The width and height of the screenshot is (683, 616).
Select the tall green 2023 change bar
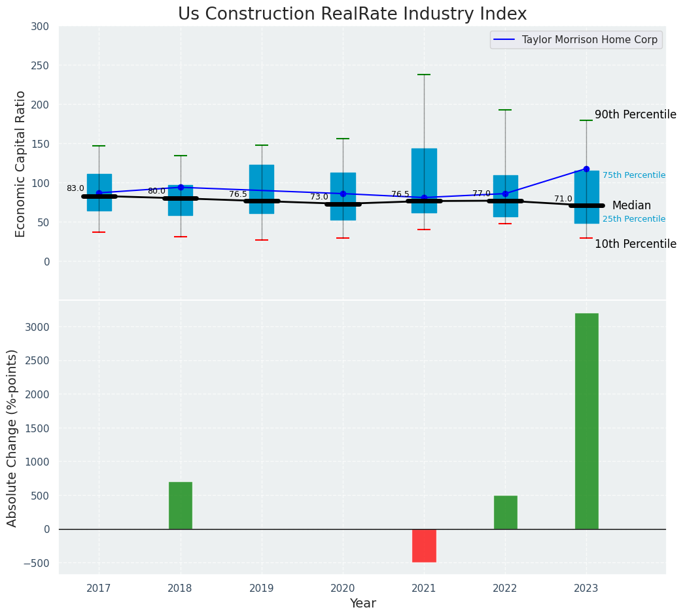(x=586, y=420)
